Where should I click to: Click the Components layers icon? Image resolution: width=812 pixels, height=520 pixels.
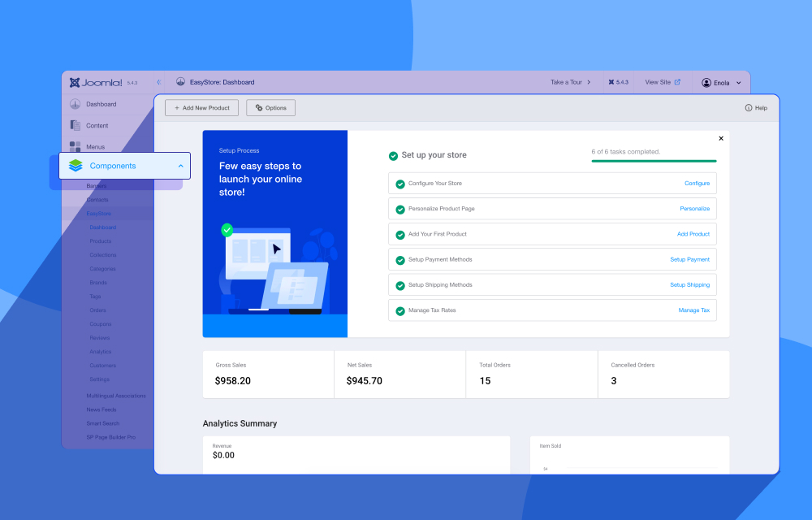pyautogui.click(x=76, y=166)
